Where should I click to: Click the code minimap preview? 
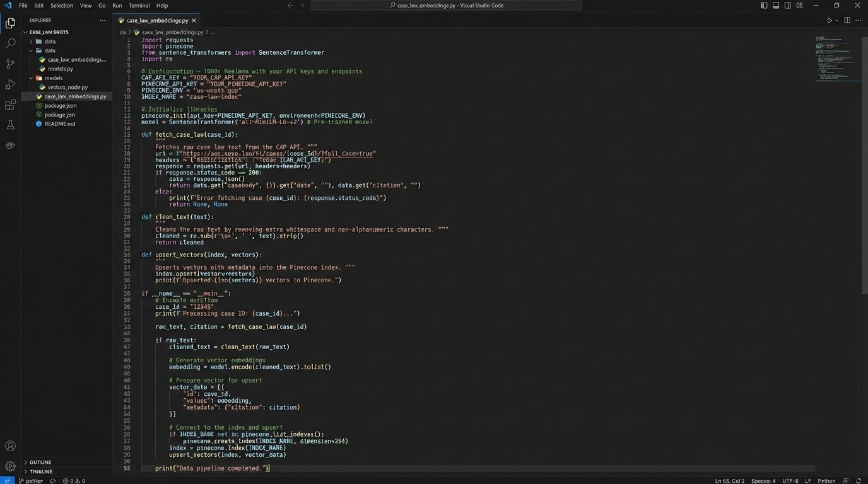[x=837, y=60]
